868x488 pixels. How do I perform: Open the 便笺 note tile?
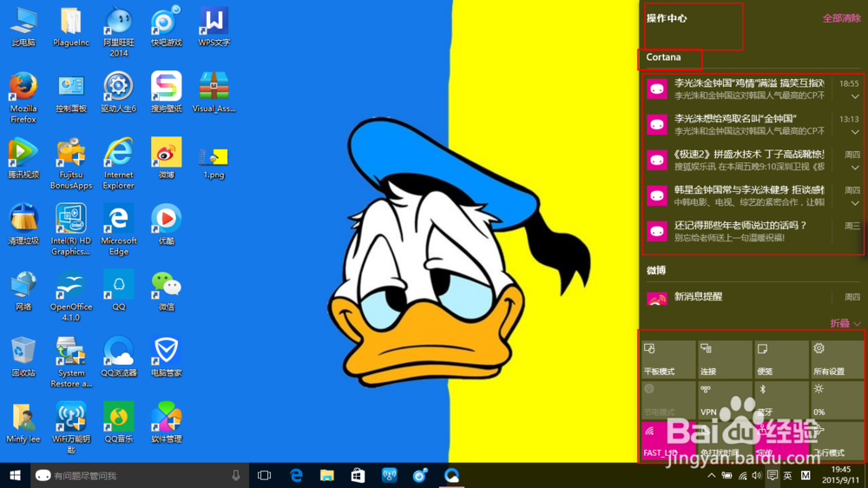781,359
